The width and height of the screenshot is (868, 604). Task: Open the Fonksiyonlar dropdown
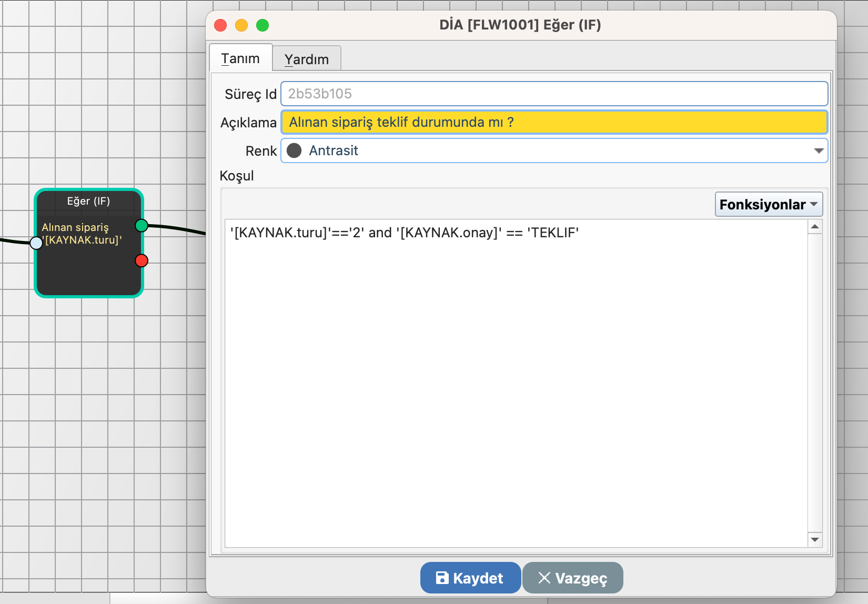(x=768, y=204)
